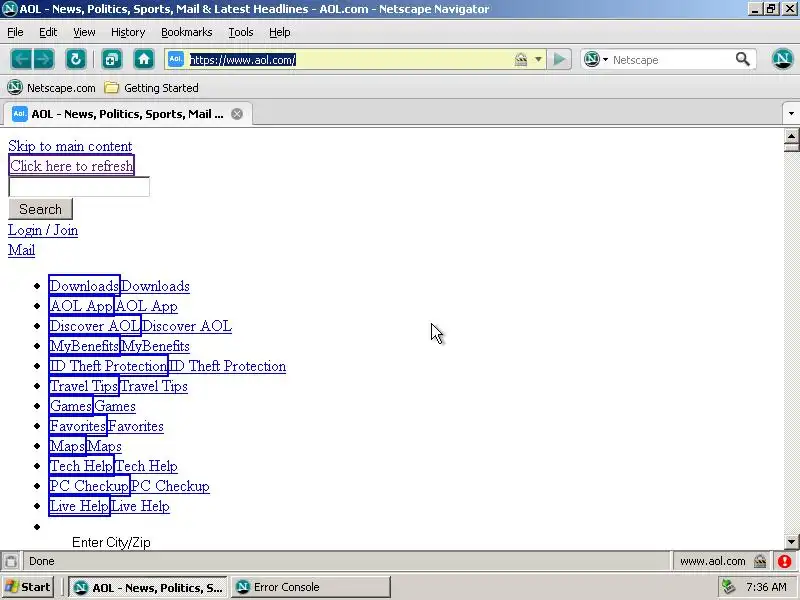The height and width of the screenshot is (600, 800).
Task: Open the Getting Started bookmark folder
Action: click(151, 88)
